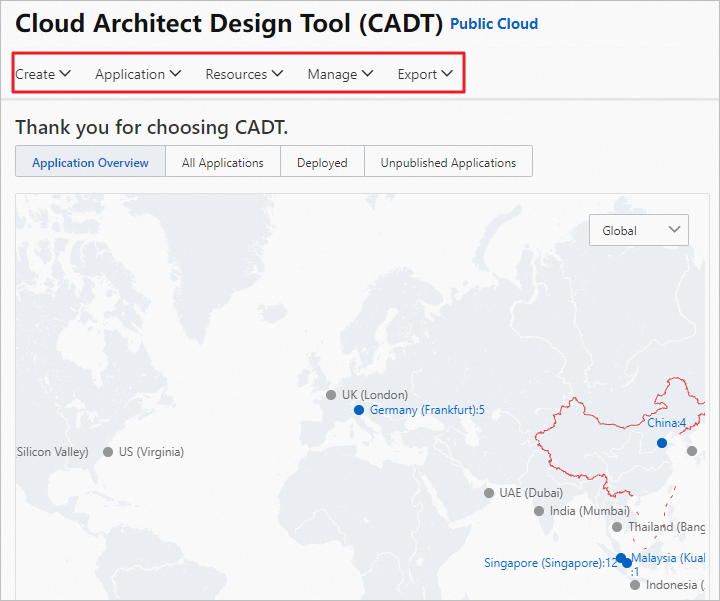Go to the Unpublished Applications tab
This screenshot has height=601, width=720.
point(448,162)
